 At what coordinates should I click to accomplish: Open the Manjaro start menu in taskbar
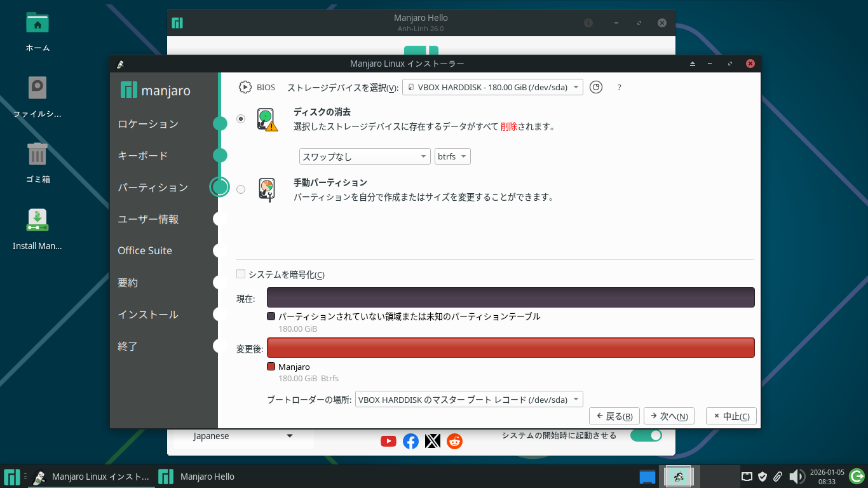(11, 477)
